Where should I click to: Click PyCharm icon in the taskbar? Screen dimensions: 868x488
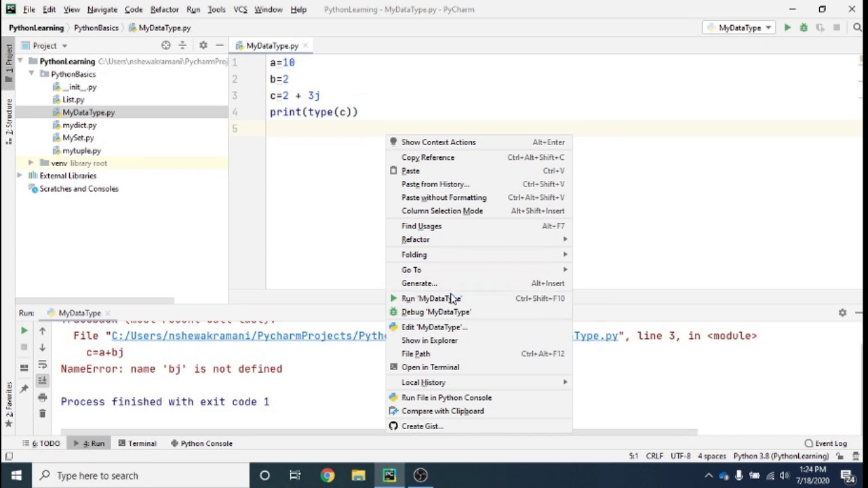click(389, 475)
